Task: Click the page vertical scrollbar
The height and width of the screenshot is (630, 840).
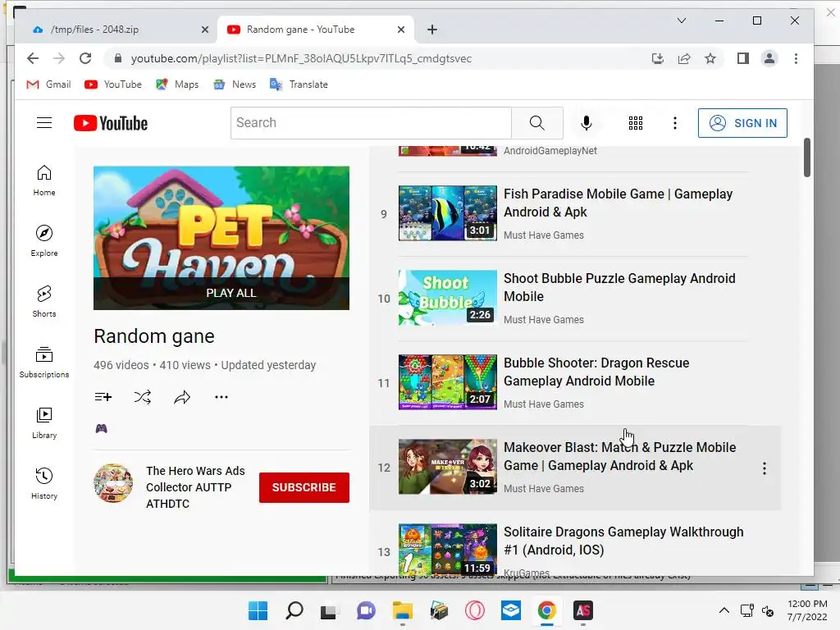Action: point(807,157)
